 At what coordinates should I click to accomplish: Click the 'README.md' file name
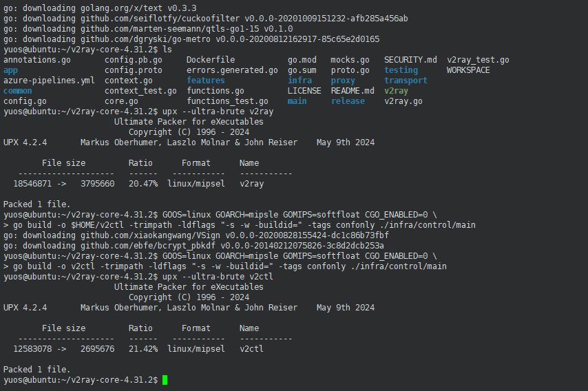pos(353,91)
